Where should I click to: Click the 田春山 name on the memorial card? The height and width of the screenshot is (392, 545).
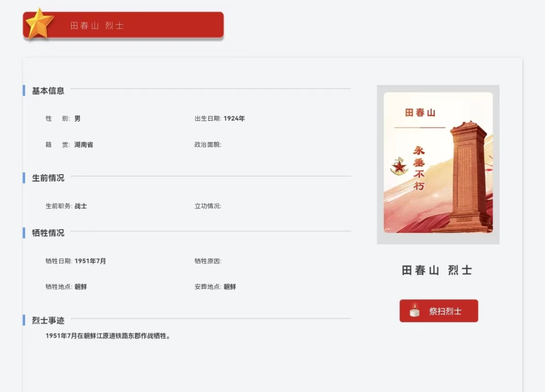pos(420,113)
